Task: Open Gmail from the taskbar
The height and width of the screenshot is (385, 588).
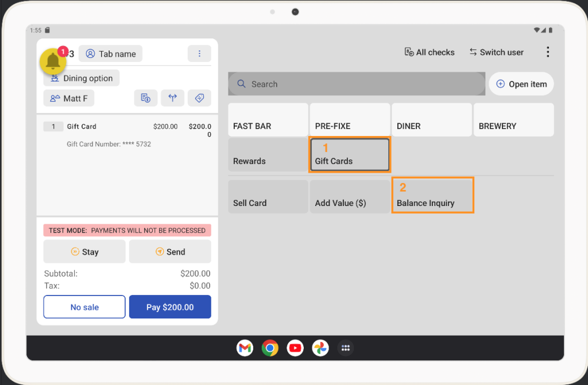Action: coord(245,348)
